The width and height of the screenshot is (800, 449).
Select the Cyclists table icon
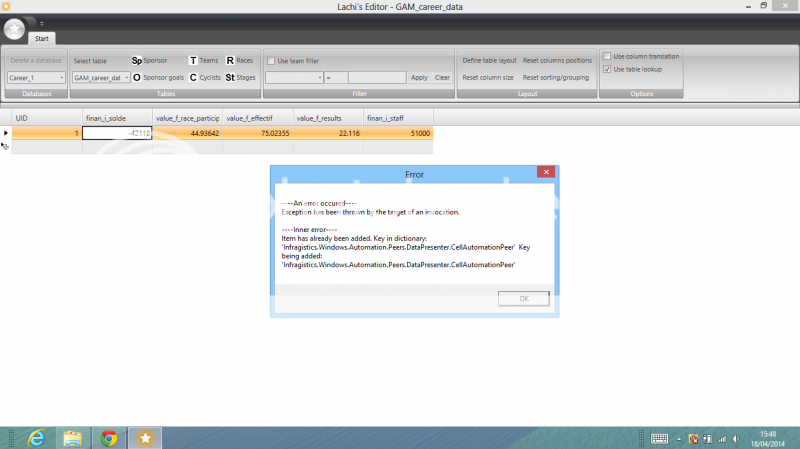tap(193, 77)
